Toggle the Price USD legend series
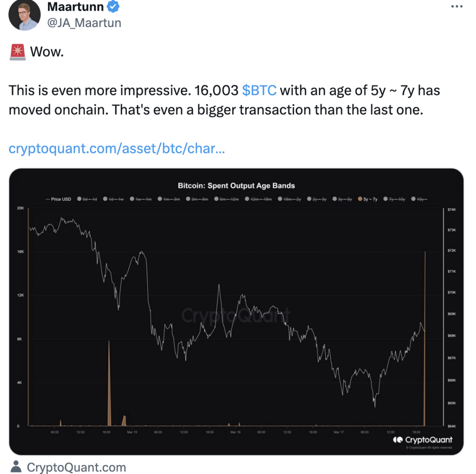 (59, 199)
